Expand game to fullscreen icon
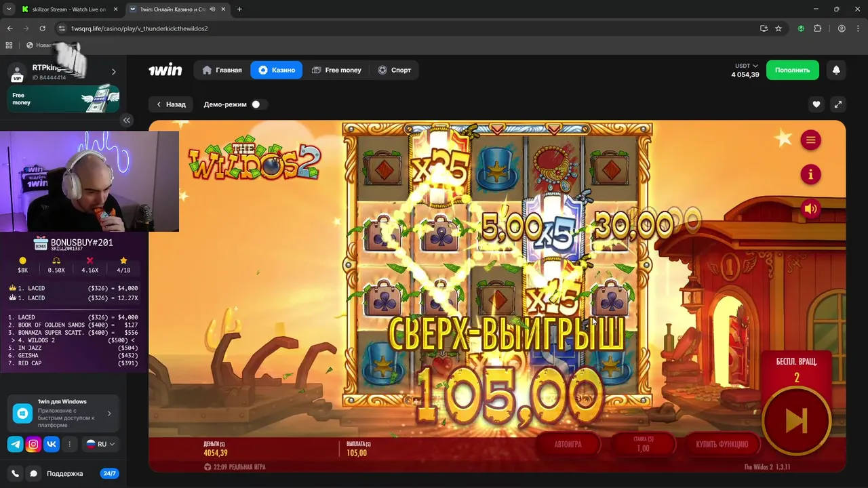This screenshot has height=488, width=868. point(838,104)
